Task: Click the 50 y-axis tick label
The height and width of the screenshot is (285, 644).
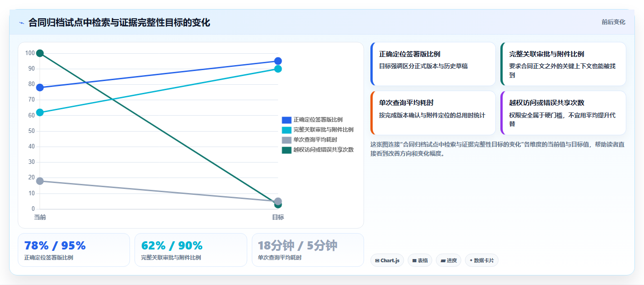Action: click(31, 131)
